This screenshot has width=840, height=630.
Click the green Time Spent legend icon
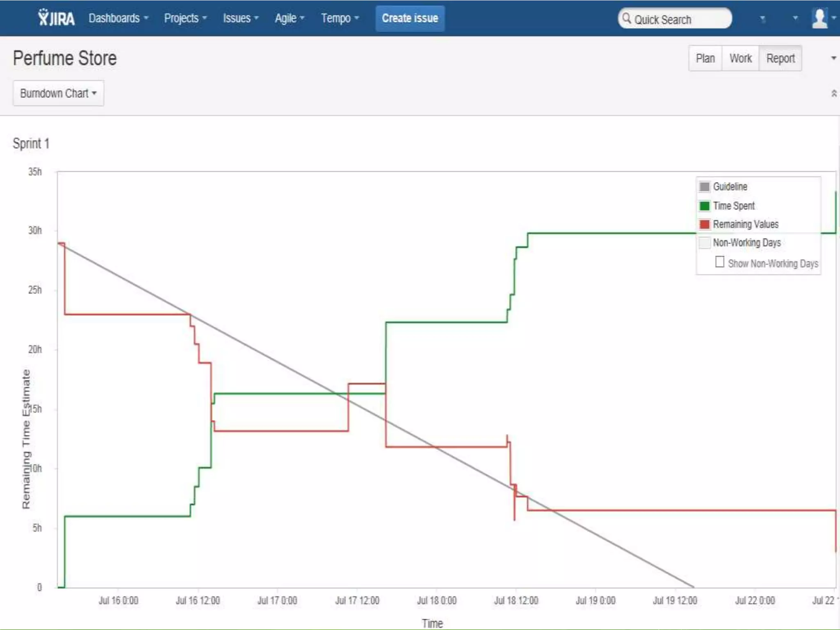(704, 206)
